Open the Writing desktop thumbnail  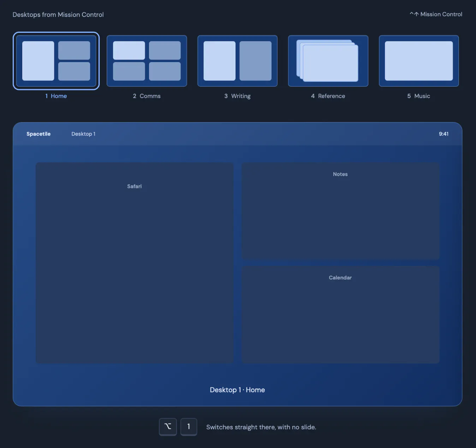[237, 61]
